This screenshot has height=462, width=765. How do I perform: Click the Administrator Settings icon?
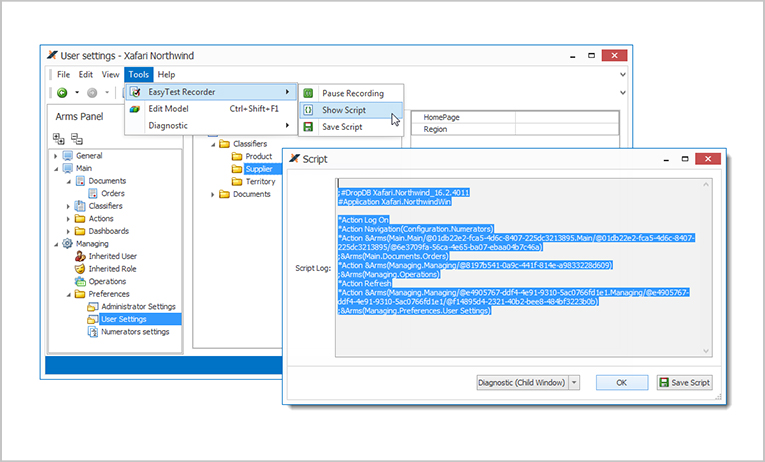click(93, 307)
